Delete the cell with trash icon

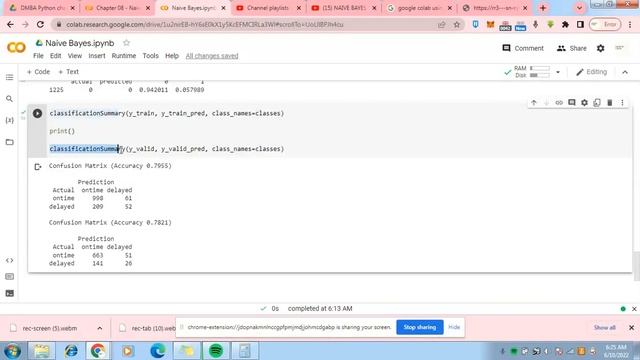click(x=609, y=103)
